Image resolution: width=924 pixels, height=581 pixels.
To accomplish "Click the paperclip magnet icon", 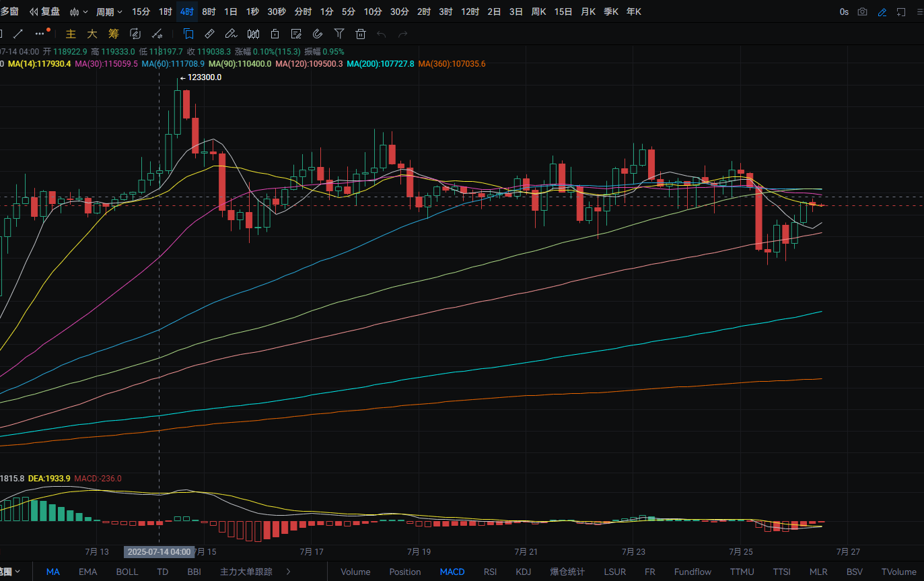I will point(318,34).
